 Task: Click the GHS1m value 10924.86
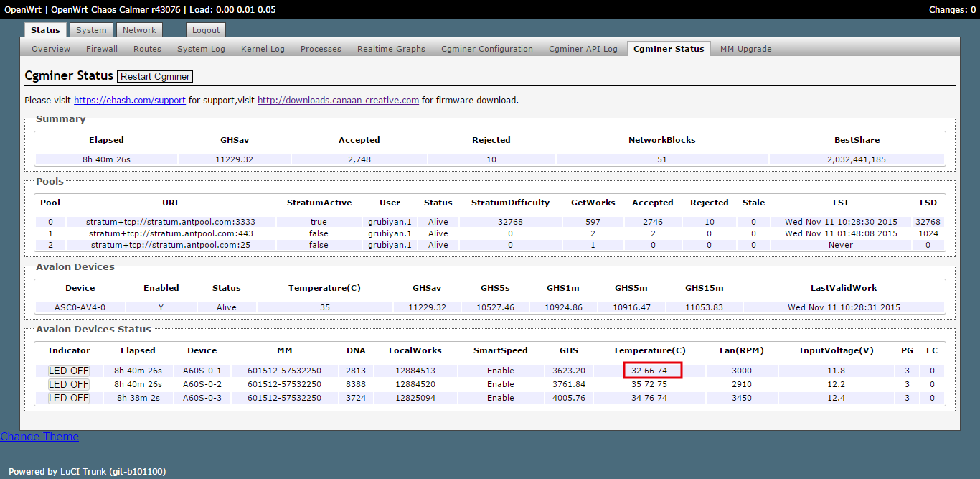click(563, 307)
